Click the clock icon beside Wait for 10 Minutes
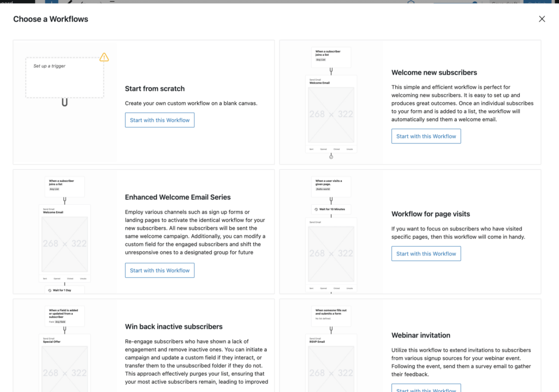Image resolution: width=559 pixels, height=392 pixels. (x=317, y=209)
